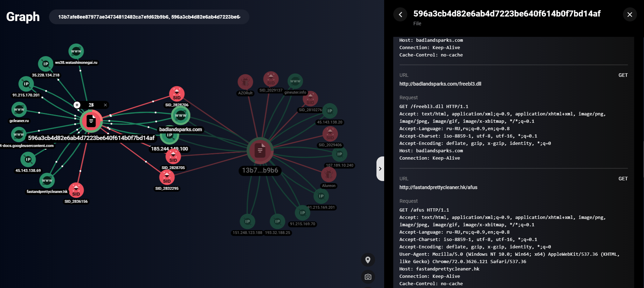
Task: Close the file details panel
Action: (x=630, y=14)
